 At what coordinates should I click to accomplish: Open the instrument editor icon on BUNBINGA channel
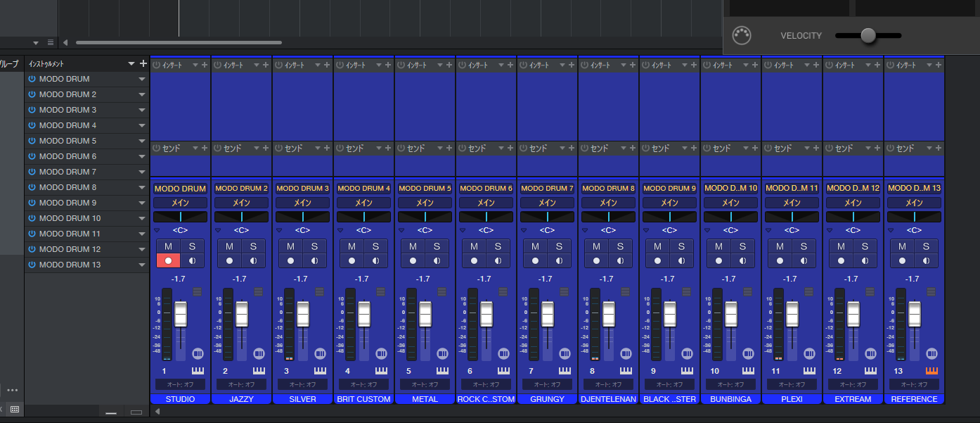tap(748, 353)
